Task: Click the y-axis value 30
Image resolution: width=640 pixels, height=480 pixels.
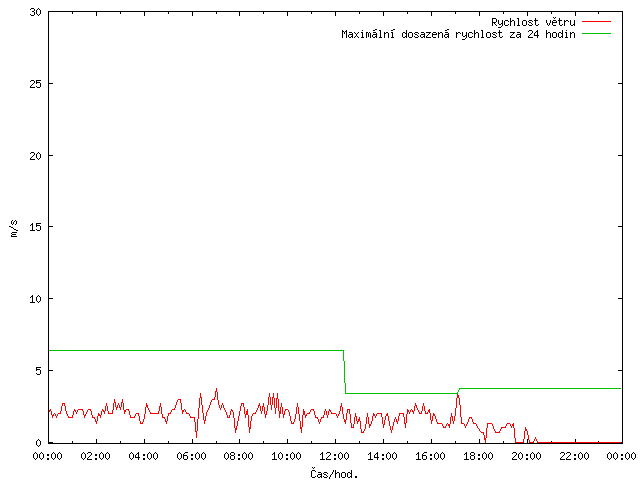Action: (36, 12)
